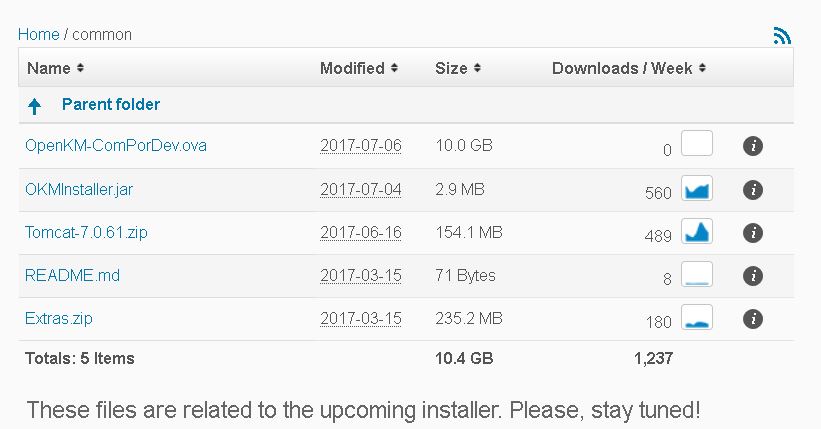Sort files by Modified date
The height and width of the screenshot is (429, 821).
359,68
